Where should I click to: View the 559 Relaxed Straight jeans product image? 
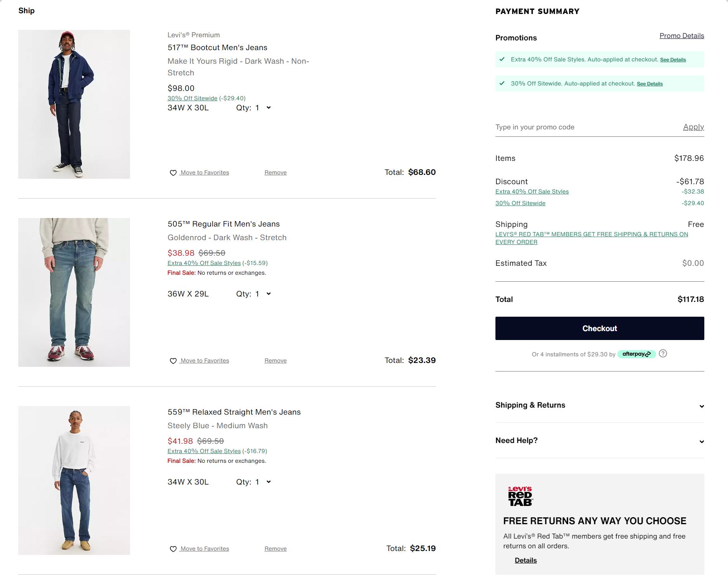click(74, 480)
